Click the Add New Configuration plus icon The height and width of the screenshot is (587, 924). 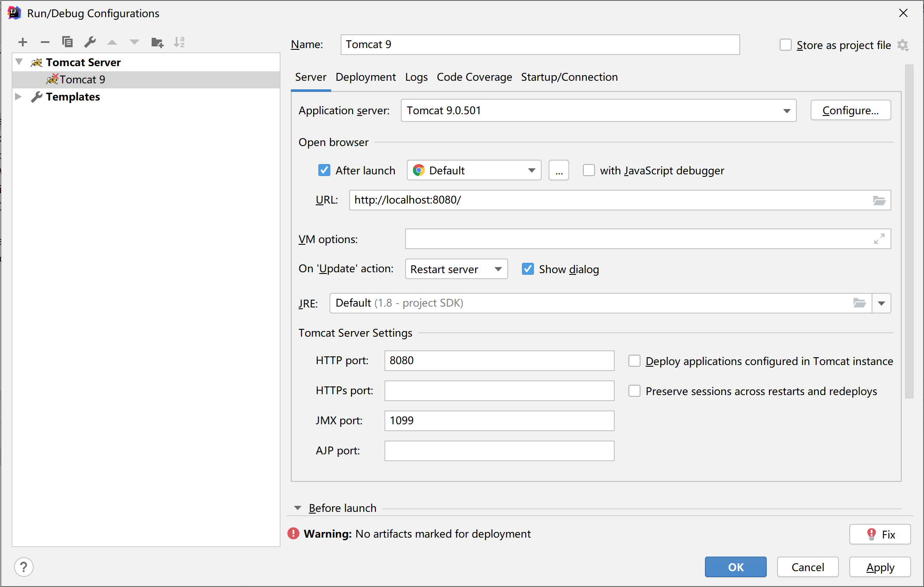(x=23, y=42)
